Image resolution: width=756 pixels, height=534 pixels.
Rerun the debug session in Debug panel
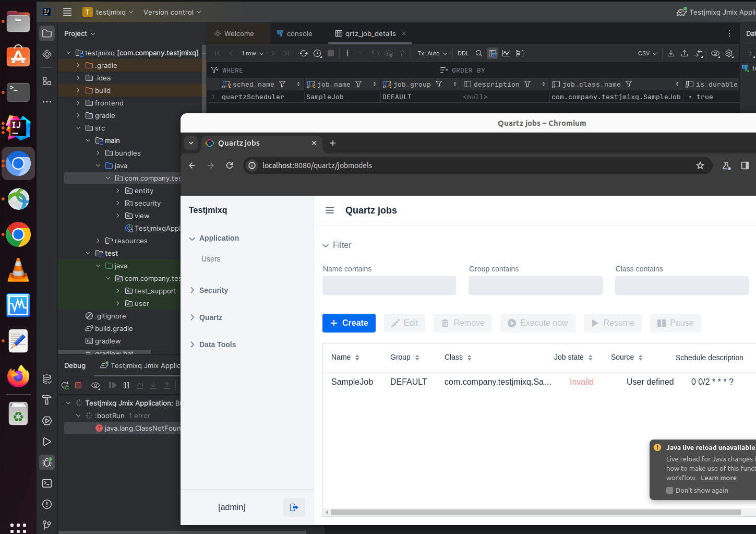(x=65, y=385)
